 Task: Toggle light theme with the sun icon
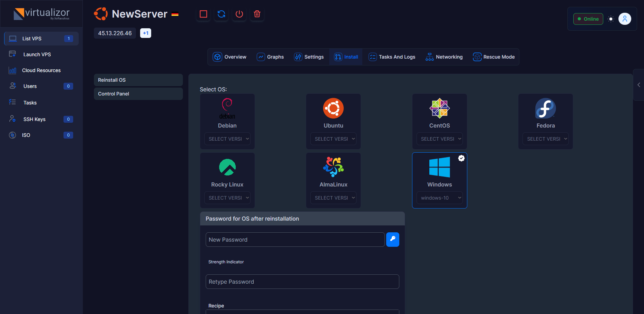click(611, 19)
